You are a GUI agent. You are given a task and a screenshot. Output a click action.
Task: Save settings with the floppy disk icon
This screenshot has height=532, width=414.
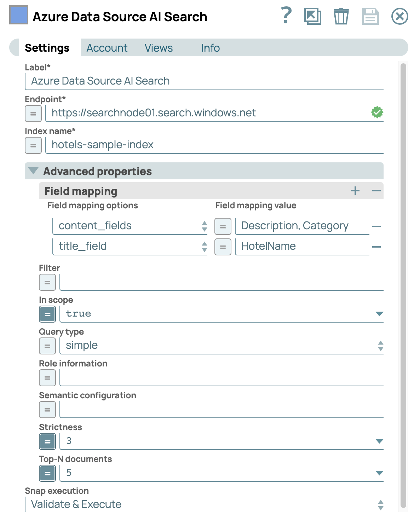point(370,16)
